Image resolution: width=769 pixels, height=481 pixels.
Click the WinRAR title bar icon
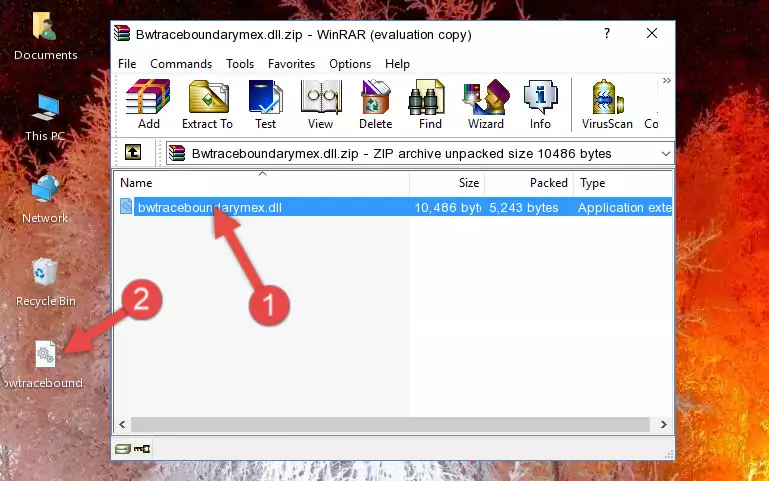122,34
